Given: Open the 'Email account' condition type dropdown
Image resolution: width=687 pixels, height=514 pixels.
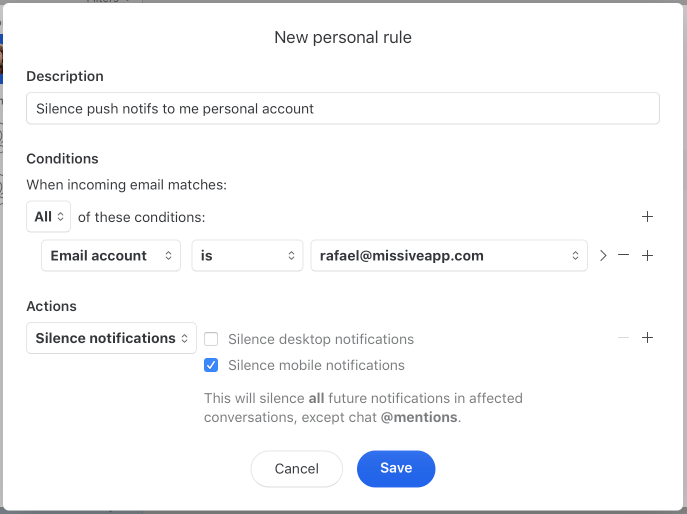Looking at the screenshot, I should (x=110, y=256).
